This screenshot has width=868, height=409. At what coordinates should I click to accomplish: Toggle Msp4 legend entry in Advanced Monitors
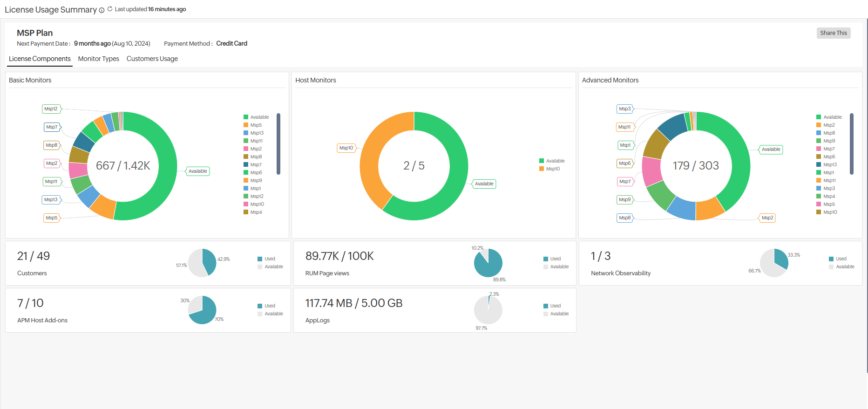click(829, 197)
